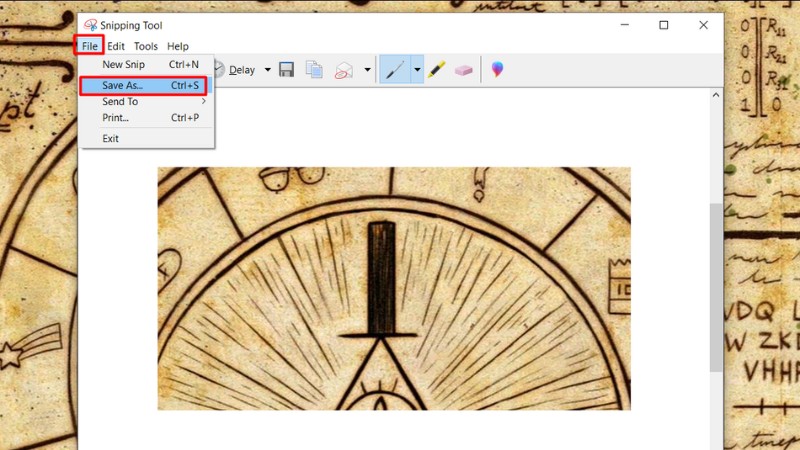Image resolution: width=800 pixels, height=450 pixels.
Task: Click the Edit with Paint 3D icon
Action: coord(497,69)
